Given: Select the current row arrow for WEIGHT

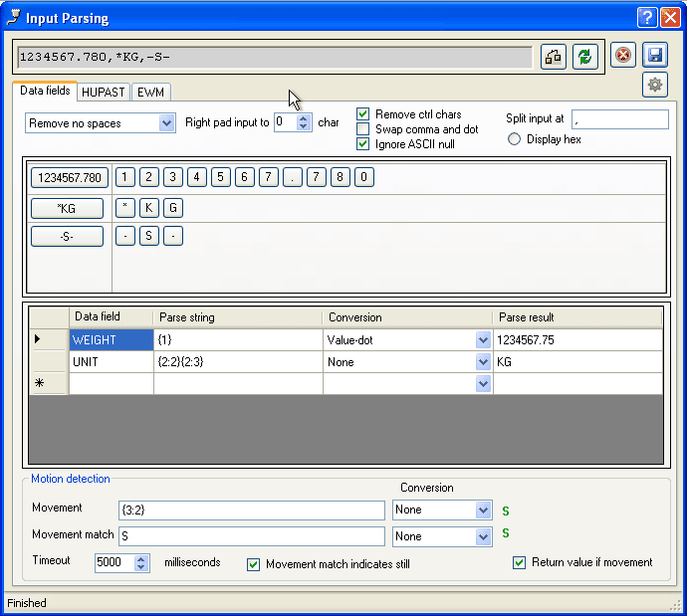Looking at the screenshot, I should tap(38, 339).
